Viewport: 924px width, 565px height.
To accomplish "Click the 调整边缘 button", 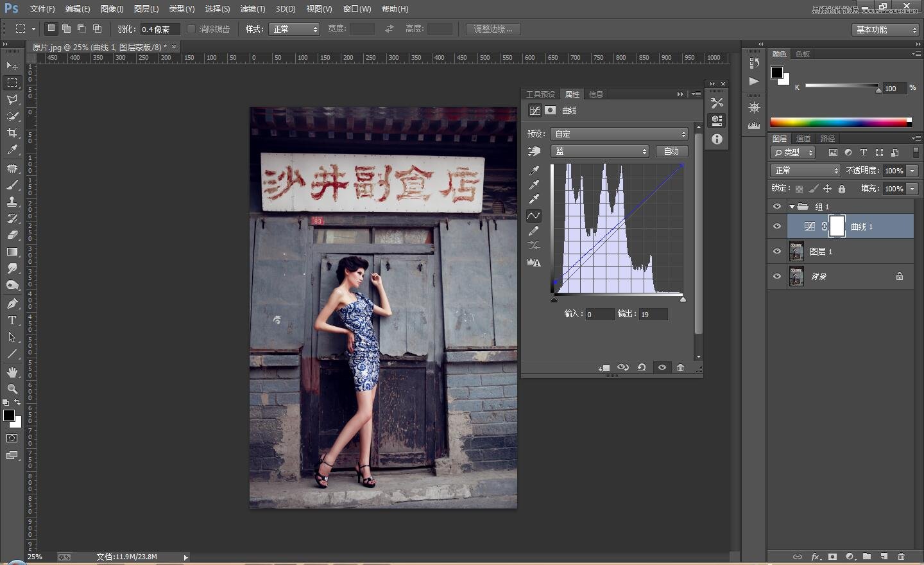I will pyautogui.click(x=493, y=29).
